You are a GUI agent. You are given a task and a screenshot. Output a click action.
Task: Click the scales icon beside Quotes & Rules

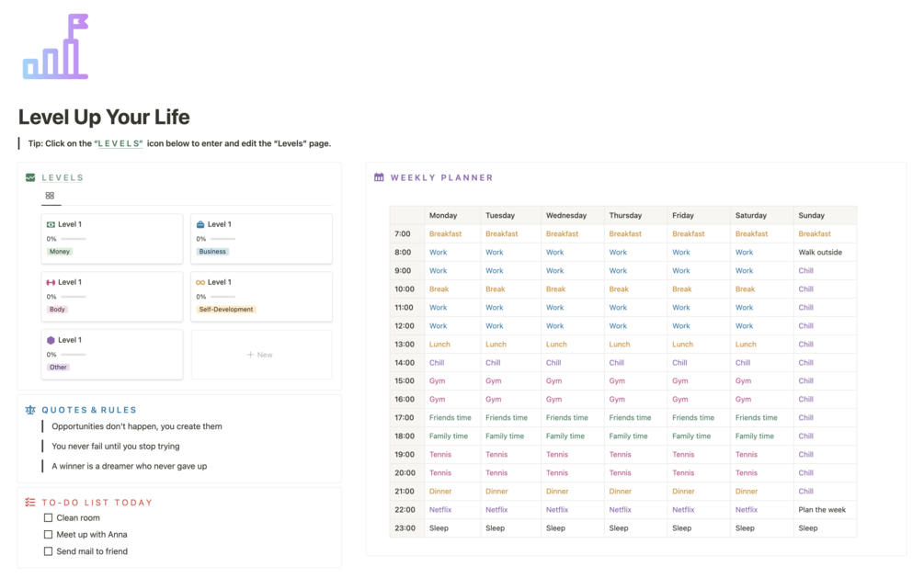30,410
